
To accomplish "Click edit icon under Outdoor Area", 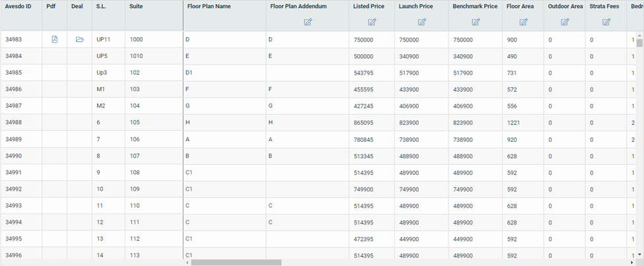I will 565,22.
